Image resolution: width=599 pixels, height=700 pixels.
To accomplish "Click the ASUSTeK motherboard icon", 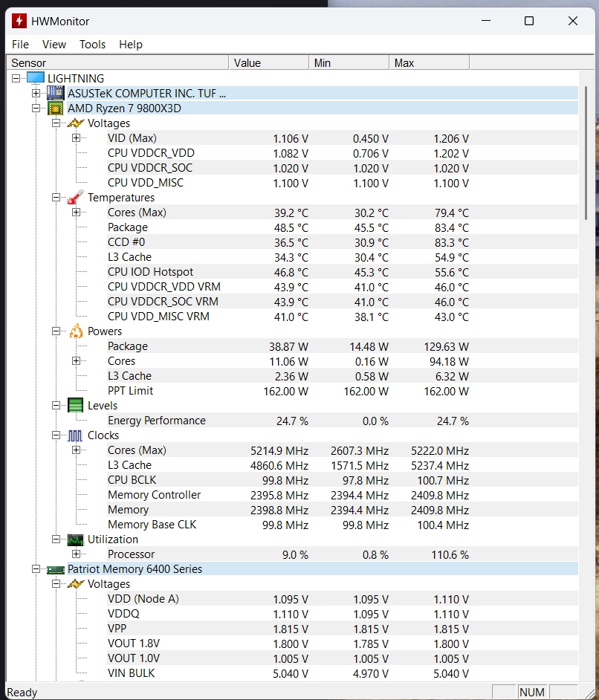I will point(56,93).
